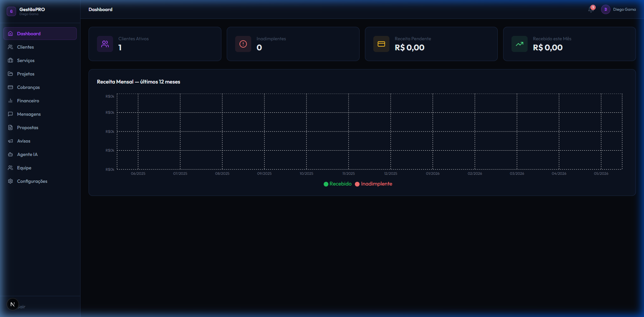Click the GestãoPRO logo icon

(x=11, y=11)
